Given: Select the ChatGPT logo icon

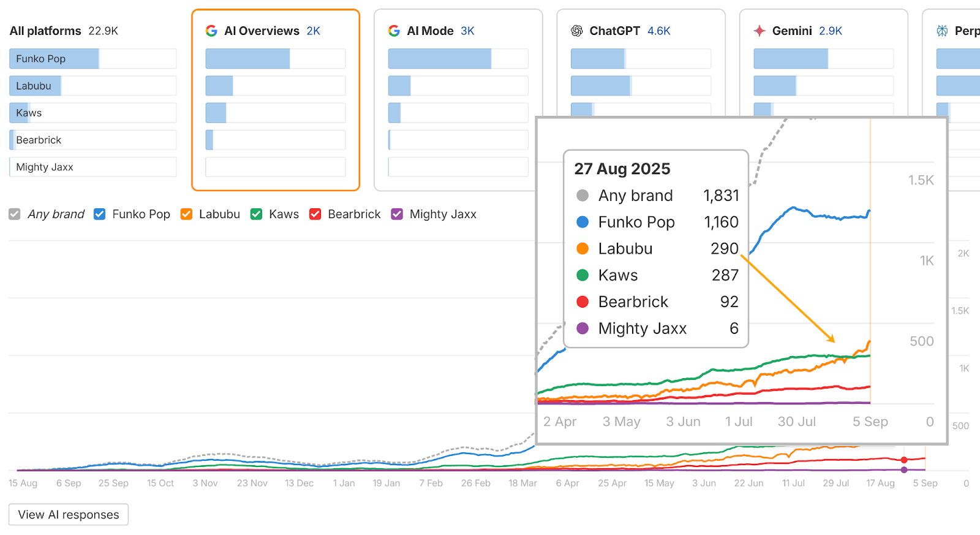Looking at the screenshot, I should (576, 31).
